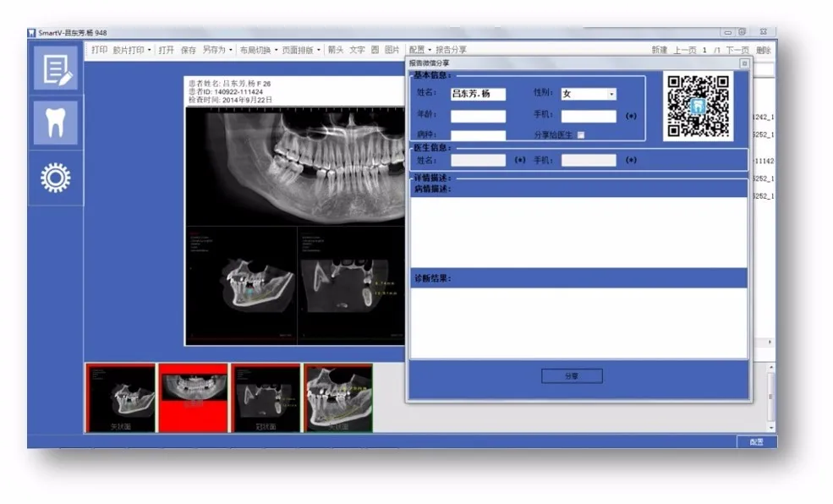Select the 文字 text tool
Screen dimensions: 833x504
tap(357, 51)
